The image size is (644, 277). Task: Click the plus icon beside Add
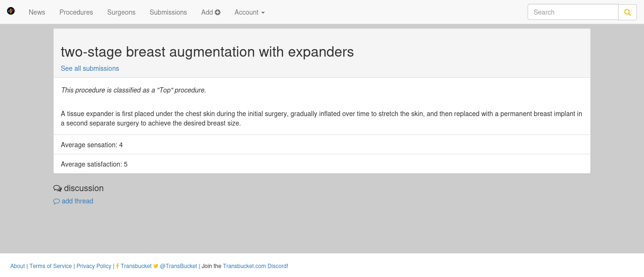(218, 12)
